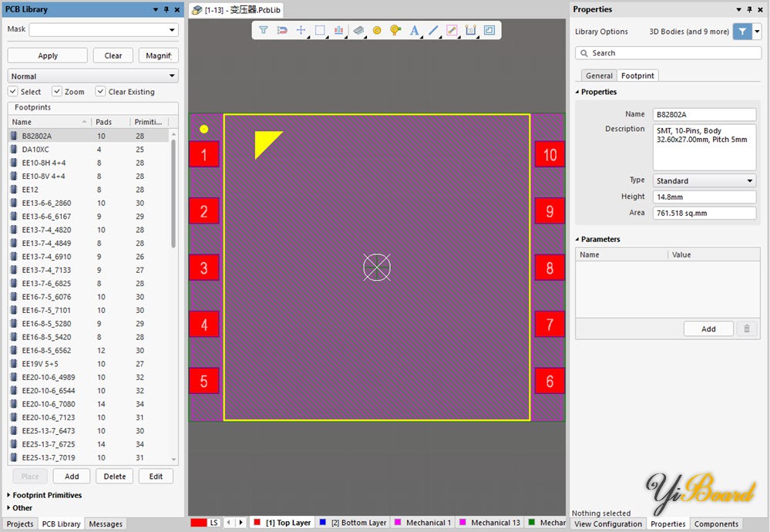Open the Messages panel tab
770x532 pixels.
click(x=106, y=524)
